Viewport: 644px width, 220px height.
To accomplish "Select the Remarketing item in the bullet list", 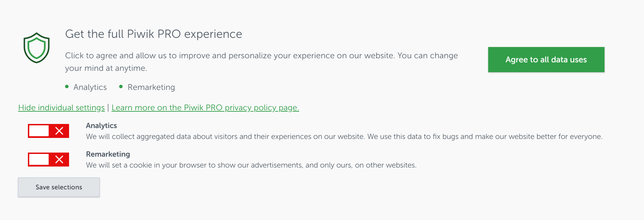I will tap(151, 88).
